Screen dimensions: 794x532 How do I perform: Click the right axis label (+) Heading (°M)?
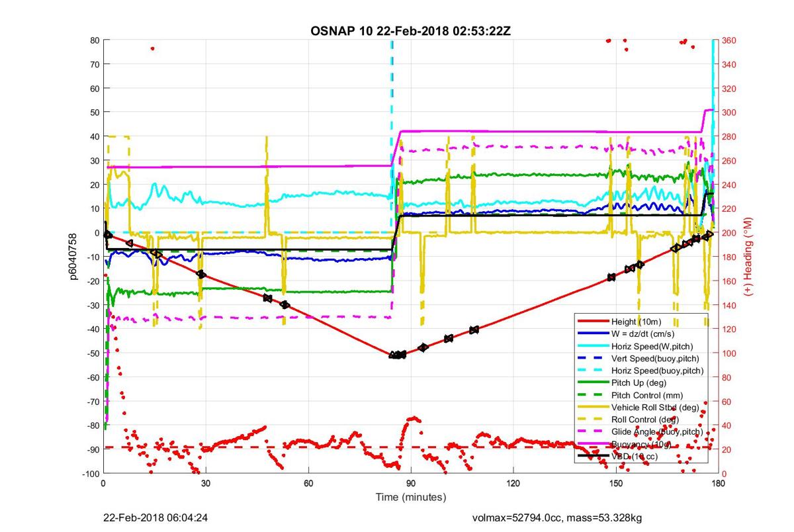click(x=749, y=255)
